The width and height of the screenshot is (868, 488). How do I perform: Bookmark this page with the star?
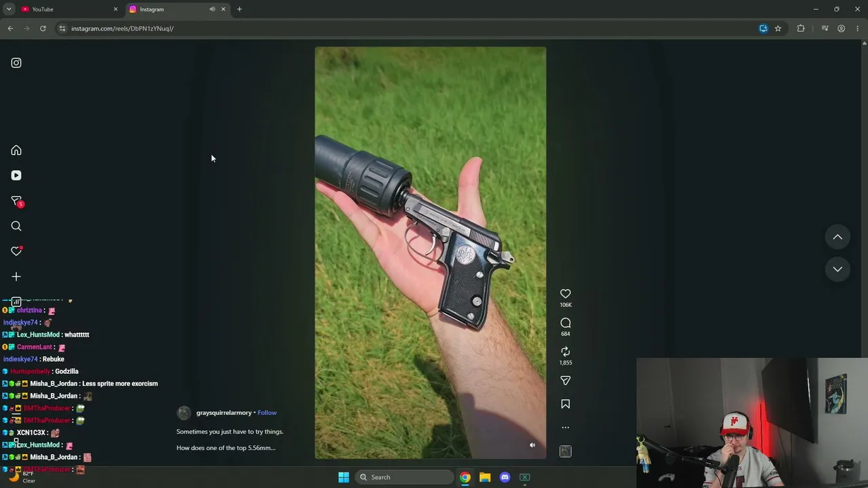(x=778, y=28)
